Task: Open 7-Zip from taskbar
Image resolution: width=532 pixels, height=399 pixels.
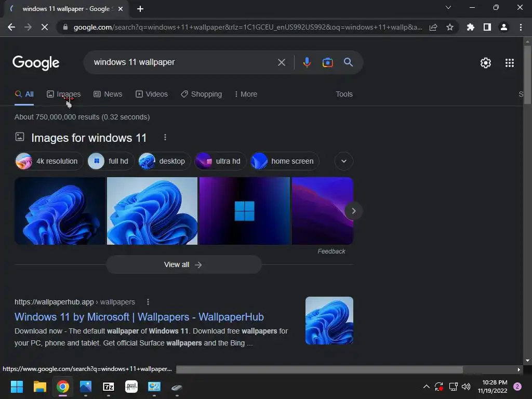Action: tap(109, 387)
